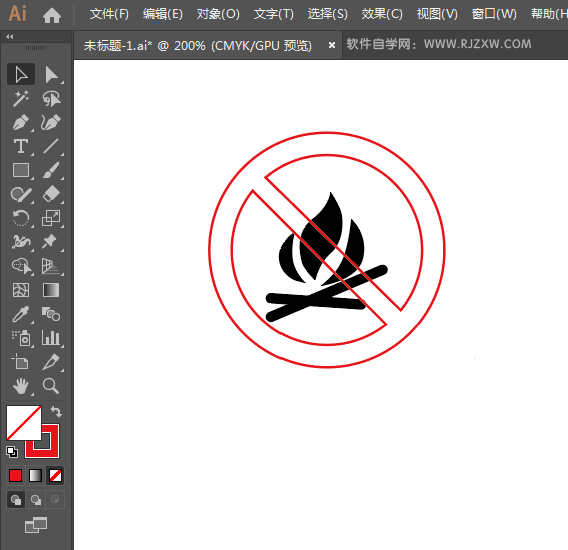Collapse the toolbar with double arrows

10,37
